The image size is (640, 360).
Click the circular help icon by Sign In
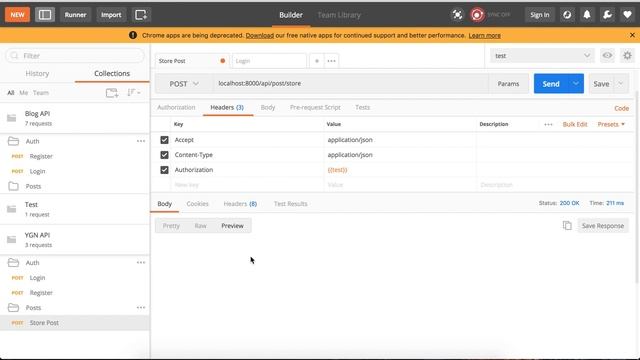[x=567, y=15]
